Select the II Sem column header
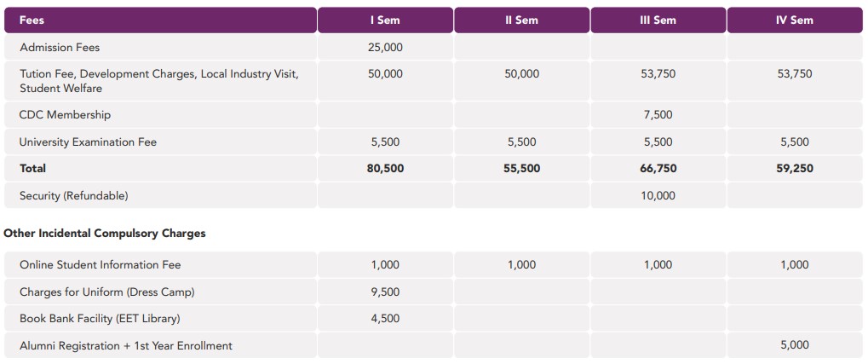The image size is (868, 364). tap(521, 20)
